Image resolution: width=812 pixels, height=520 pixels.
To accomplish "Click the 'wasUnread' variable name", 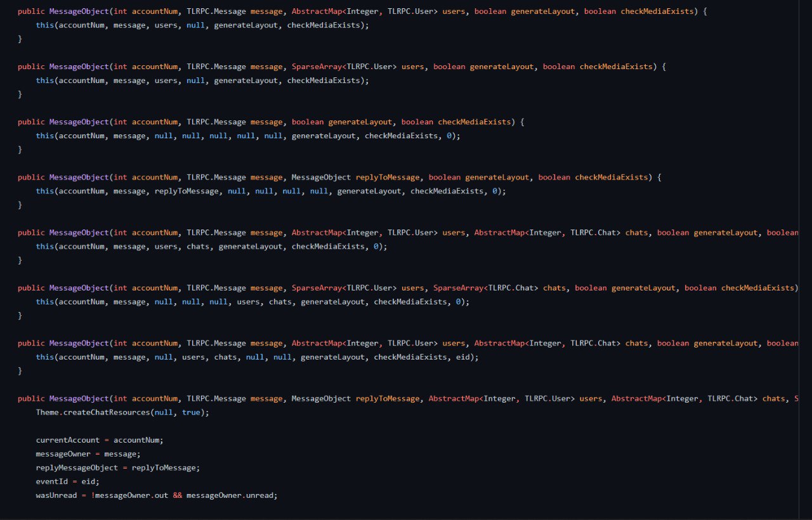I will pos(56,495).
